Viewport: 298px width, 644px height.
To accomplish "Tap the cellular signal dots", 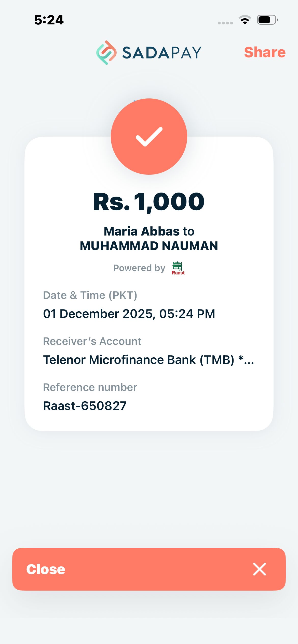I will click(225, 23).
